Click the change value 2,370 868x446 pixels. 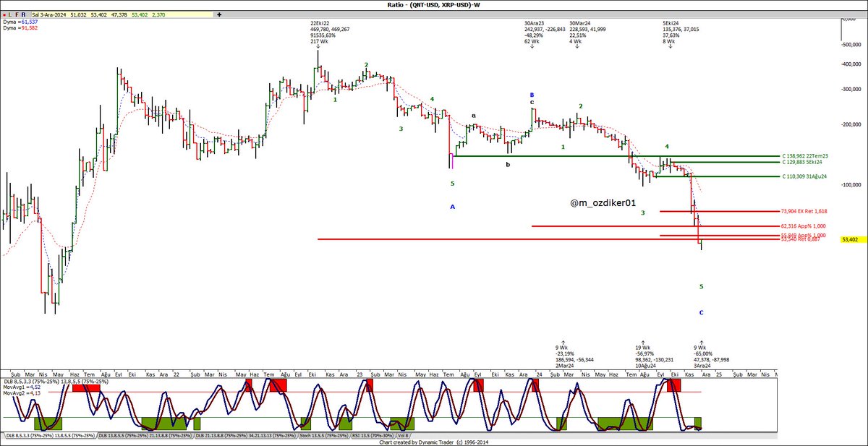pyautogui.click(x=159, y=14)
